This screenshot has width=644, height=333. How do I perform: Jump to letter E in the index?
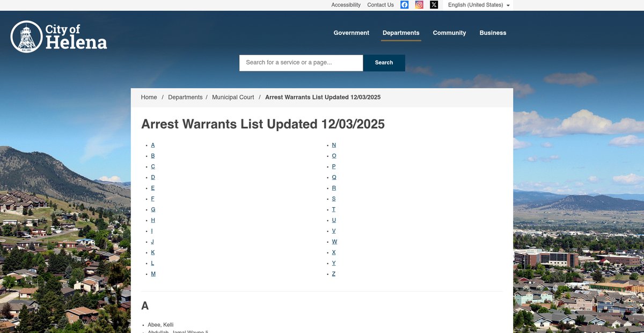tap(153, 188)
